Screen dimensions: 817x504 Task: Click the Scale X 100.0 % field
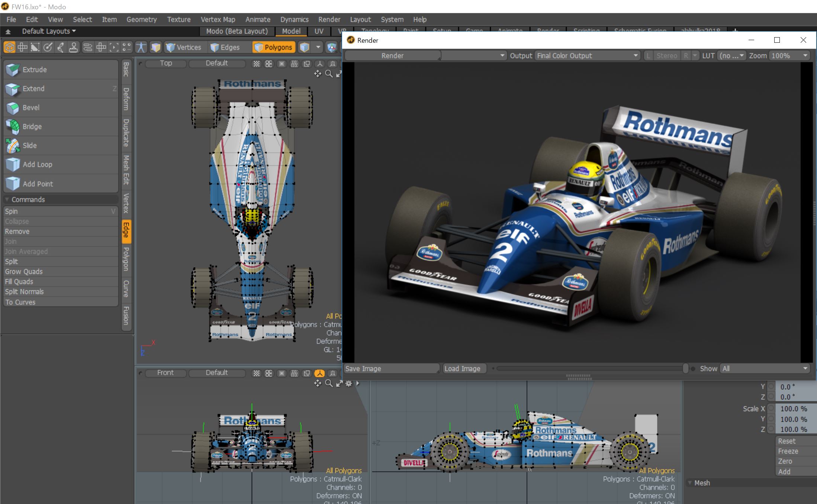pyautogui.click(x=797, y=409)
